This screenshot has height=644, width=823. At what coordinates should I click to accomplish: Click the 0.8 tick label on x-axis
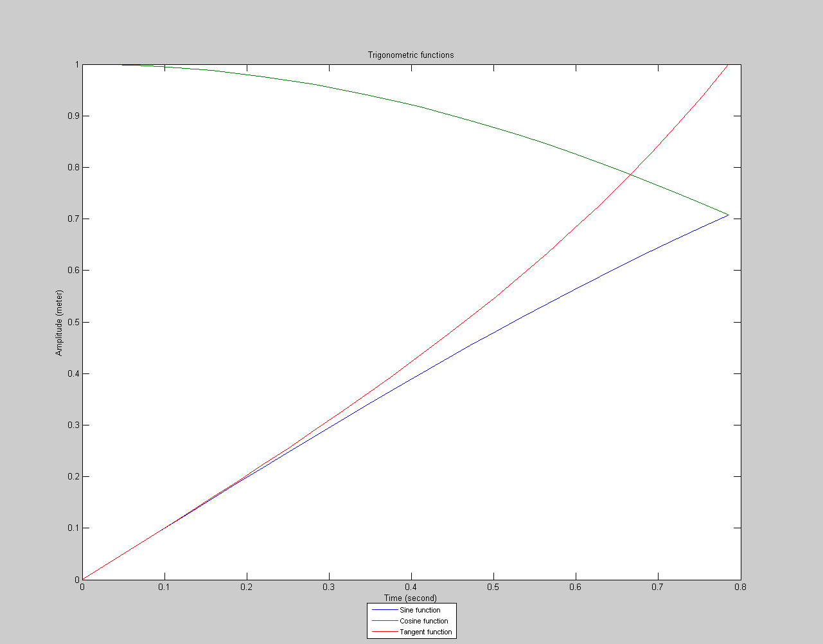[x=741, y=586]
